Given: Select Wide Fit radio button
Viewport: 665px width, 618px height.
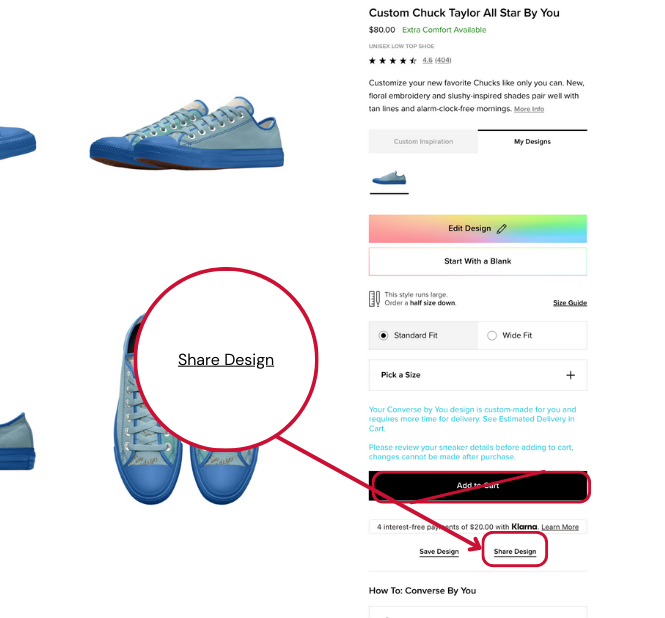Looking at the screenshot, I should [x=492, y=336].
